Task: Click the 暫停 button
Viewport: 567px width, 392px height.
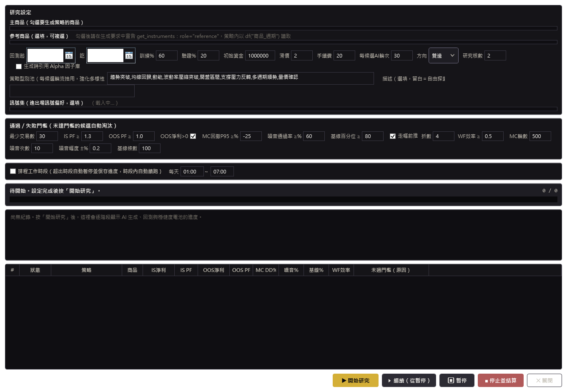Action: click(457, 380)
